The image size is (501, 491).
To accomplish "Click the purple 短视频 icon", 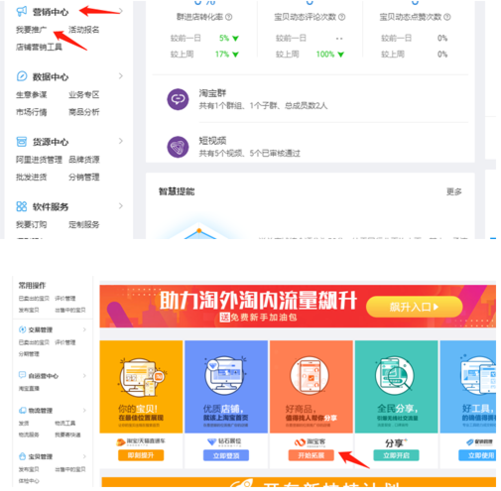I will click(x=178, y=147).
